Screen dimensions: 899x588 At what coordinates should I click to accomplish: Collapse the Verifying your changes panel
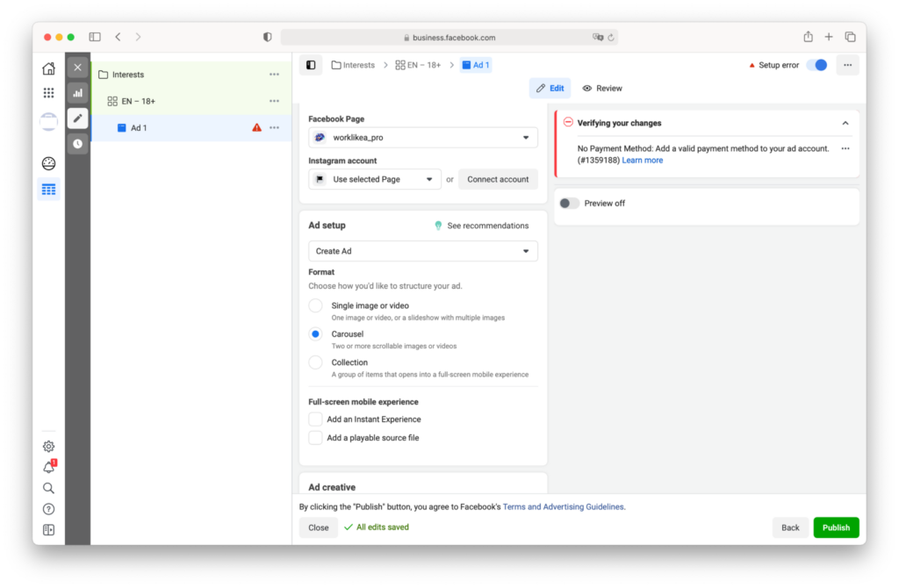point(845,124)
